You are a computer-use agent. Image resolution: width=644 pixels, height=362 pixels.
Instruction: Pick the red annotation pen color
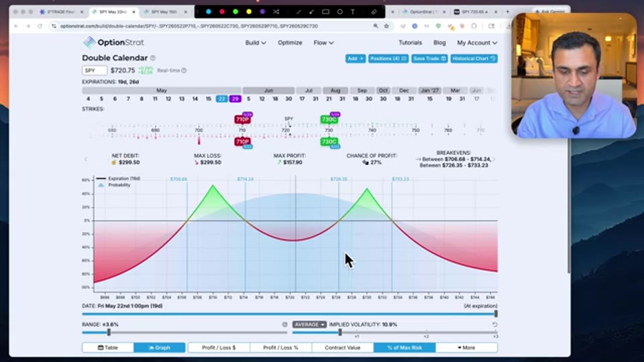tap(222, 12)
